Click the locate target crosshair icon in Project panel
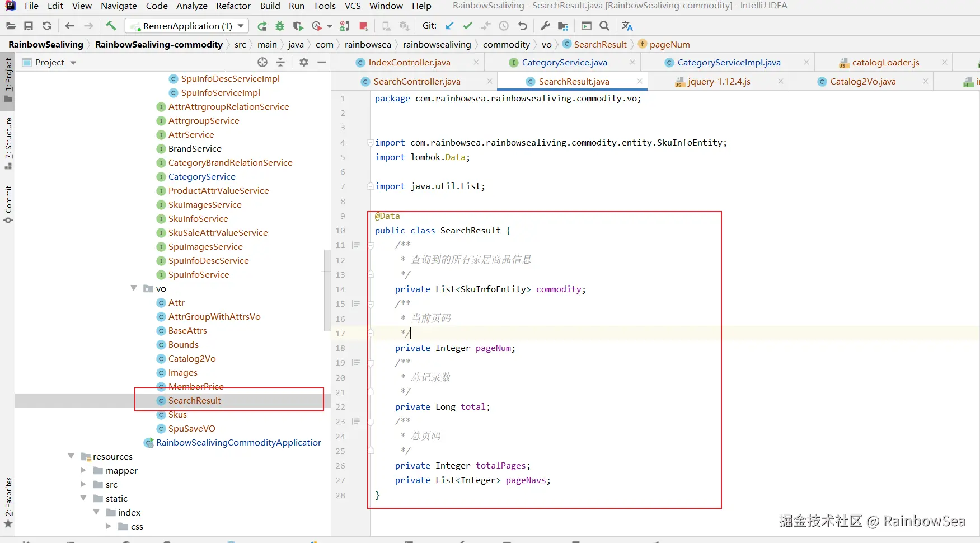The height and width of the screenshot is (543, 980). click(x=262, y=62)
